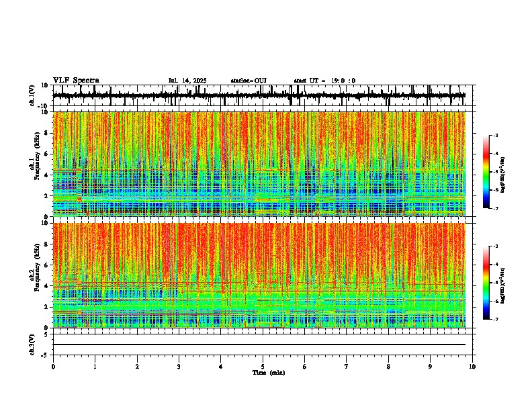Image resolution: width=532 pixels, height=411 pixels.
Task: Click the ch.1 spectrogram color scale bar
Action: pyautogui.click(x=486, y=172)
